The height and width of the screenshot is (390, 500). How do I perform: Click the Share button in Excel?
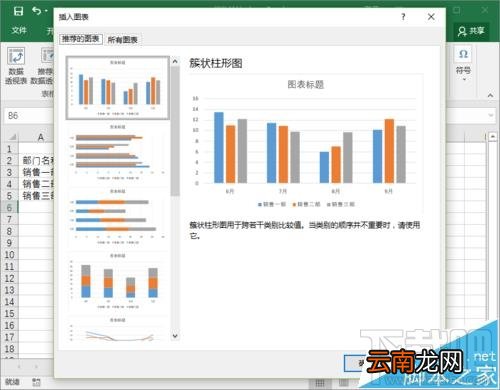[x=471, y=31]
